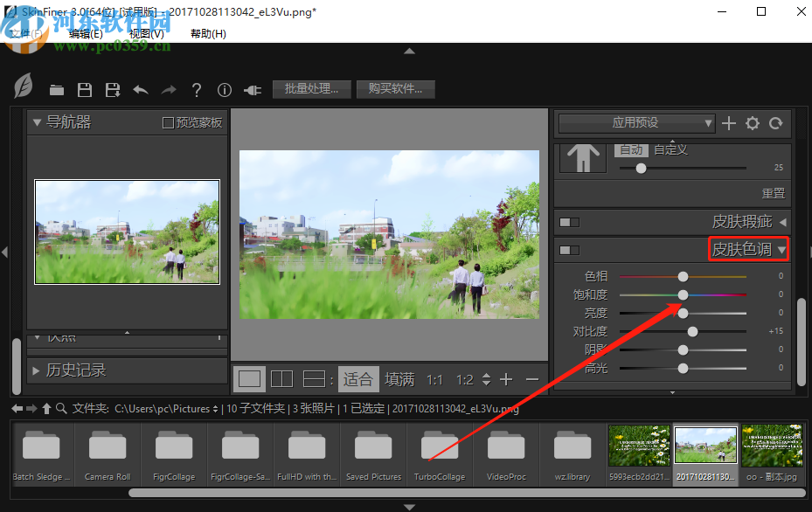Zoom in with the plus icon
Viewport: 812px width, 512px height.
[506, 379]
